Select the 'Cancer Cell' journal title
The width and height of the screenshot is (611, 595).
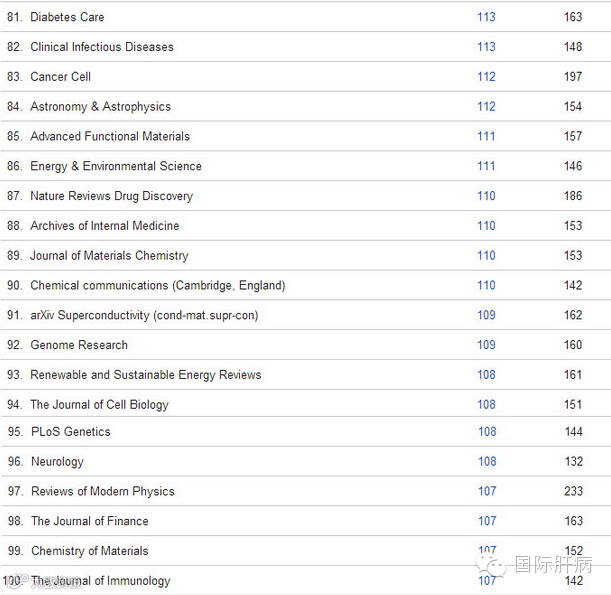click(x=60, y=76)
